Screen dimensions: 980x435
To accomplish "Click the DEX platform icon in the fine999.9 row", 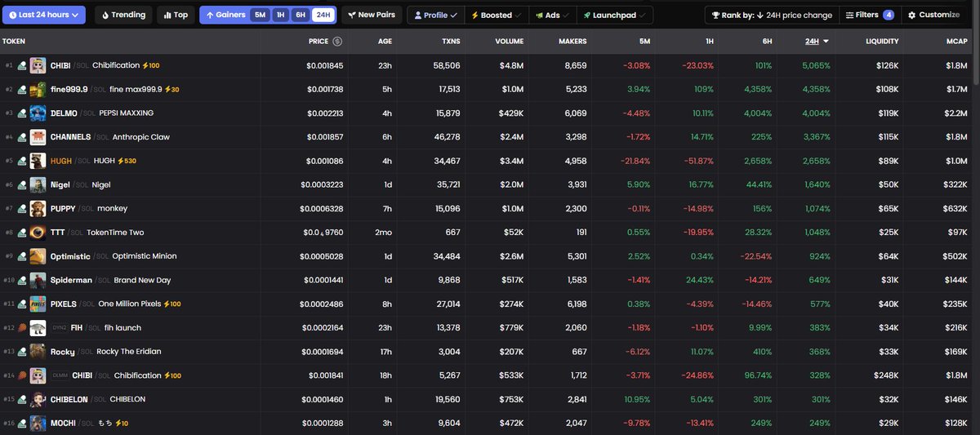I will (22, 89).
